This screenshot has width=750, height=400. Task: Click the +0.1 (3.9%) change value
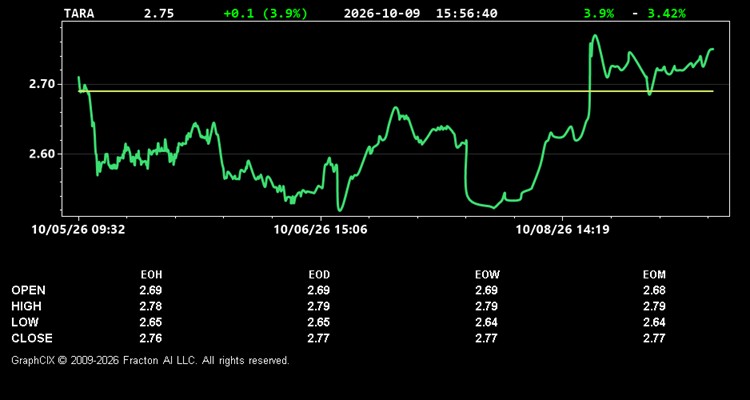click(266, 13)
